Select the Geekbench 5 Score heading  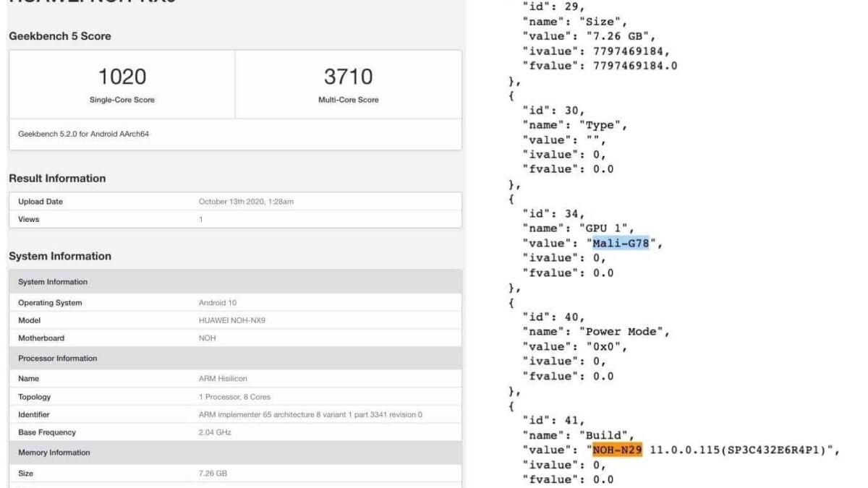pyautogui.click(x=60, y=36)
